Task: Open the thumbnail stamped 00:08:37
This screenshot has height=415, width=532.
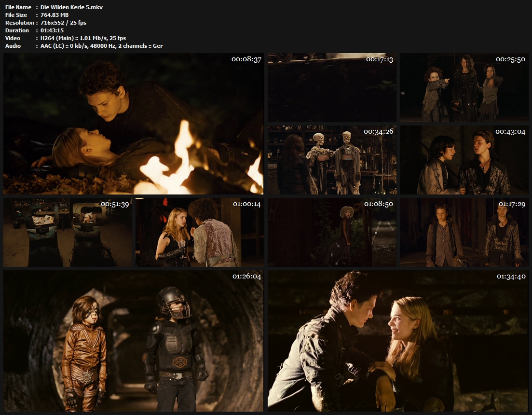Action: pos(133,124)
